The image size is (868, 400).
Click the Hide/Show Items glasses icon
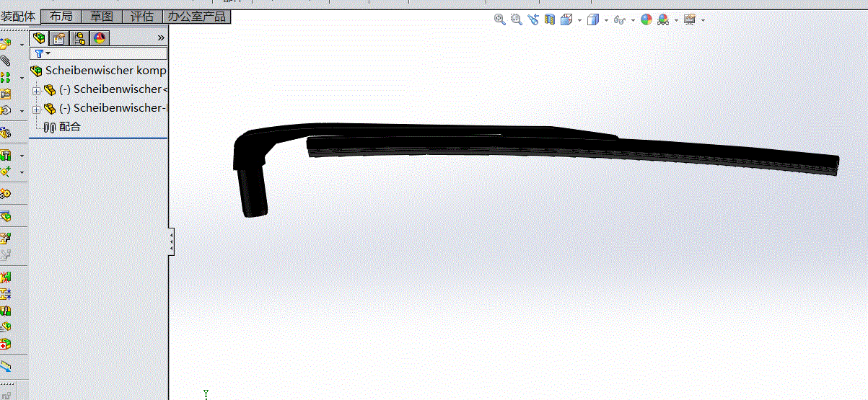(x=619, y=19)
